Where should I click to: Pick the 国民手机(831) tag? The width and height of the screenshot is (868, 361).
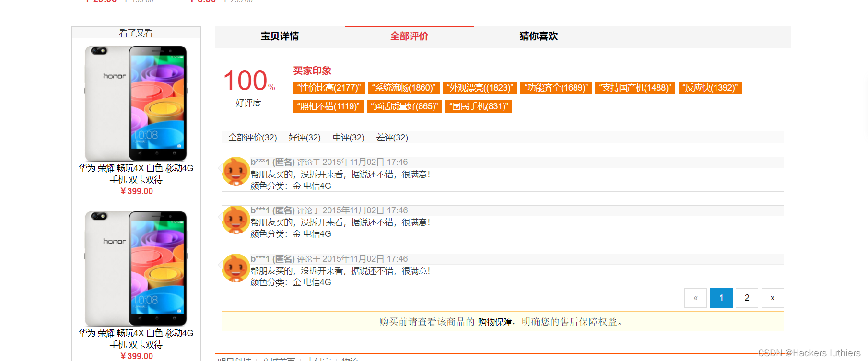click(479, 106)
